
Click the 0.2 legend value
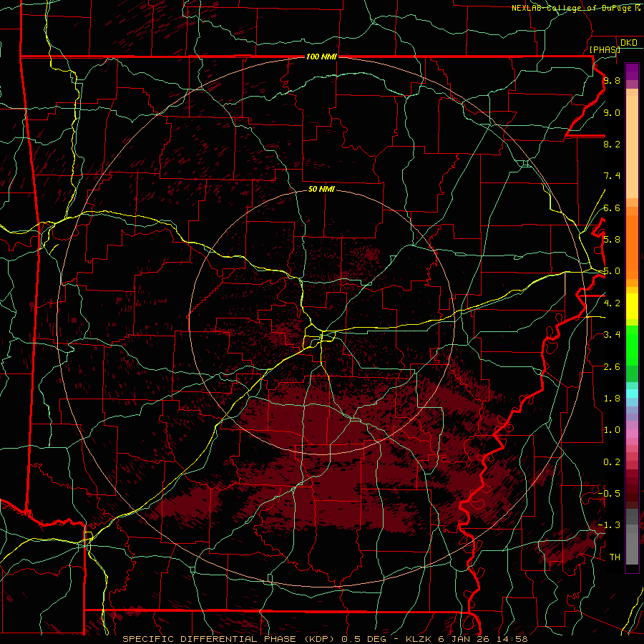(612, 462)
